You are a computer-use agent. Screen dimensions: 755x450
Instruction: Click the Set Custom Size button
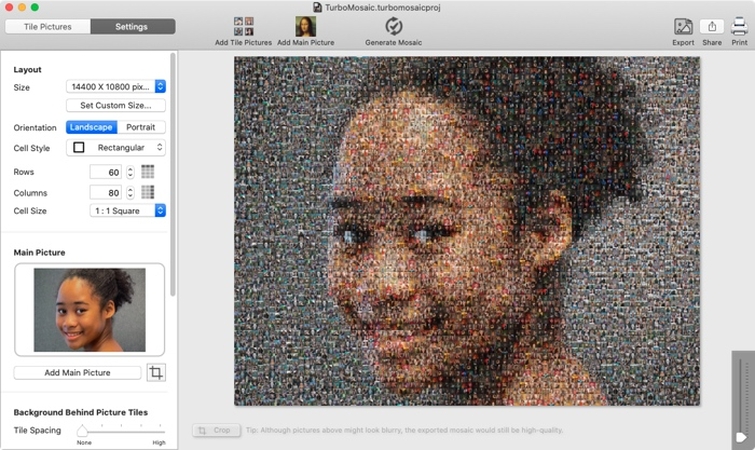pos(116,105)
